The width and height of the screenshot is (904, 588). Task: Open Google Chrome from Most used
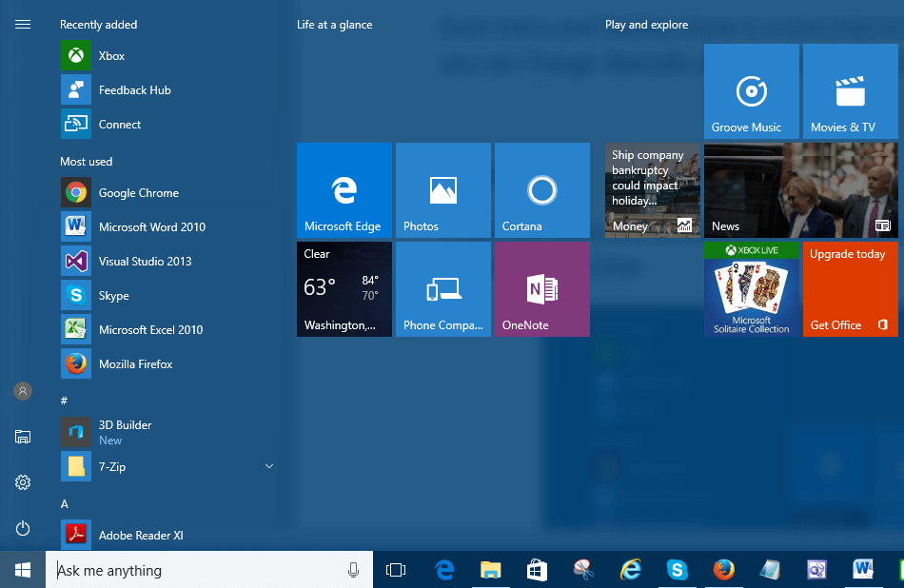[138, 193]
